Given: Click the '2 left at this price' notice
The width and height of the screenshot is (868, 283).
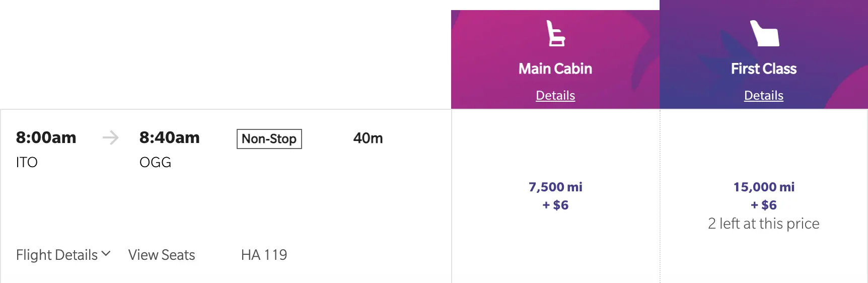Looking at the screenshot, I should pos(764,224).
